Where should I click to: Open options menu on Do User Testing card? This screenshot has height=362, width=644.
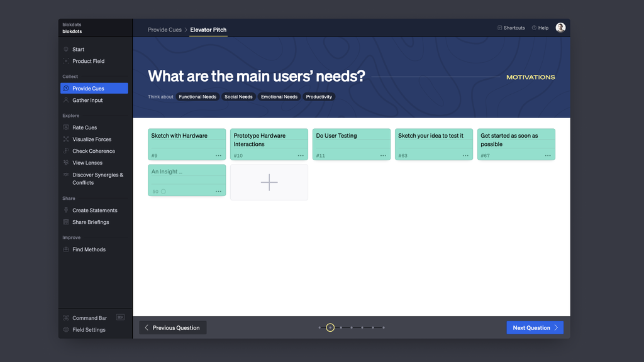(x=383, y=156)
